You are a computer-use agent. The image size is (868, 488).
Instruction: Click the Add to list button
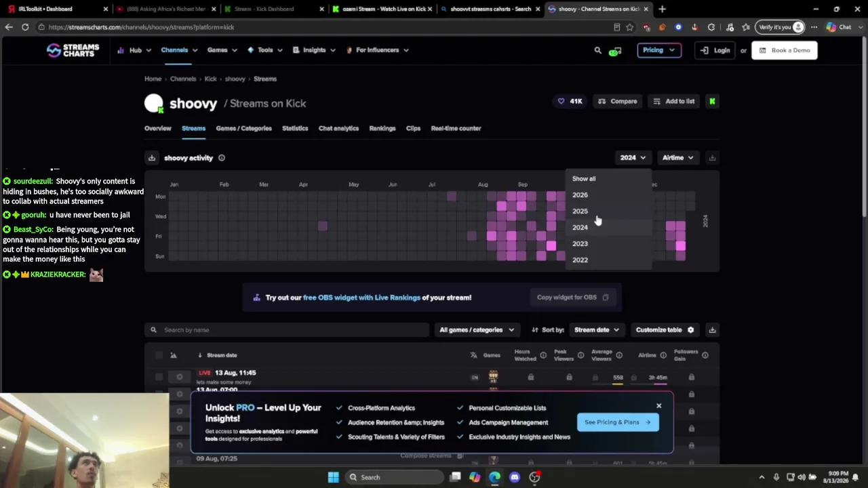click(674, 102)
